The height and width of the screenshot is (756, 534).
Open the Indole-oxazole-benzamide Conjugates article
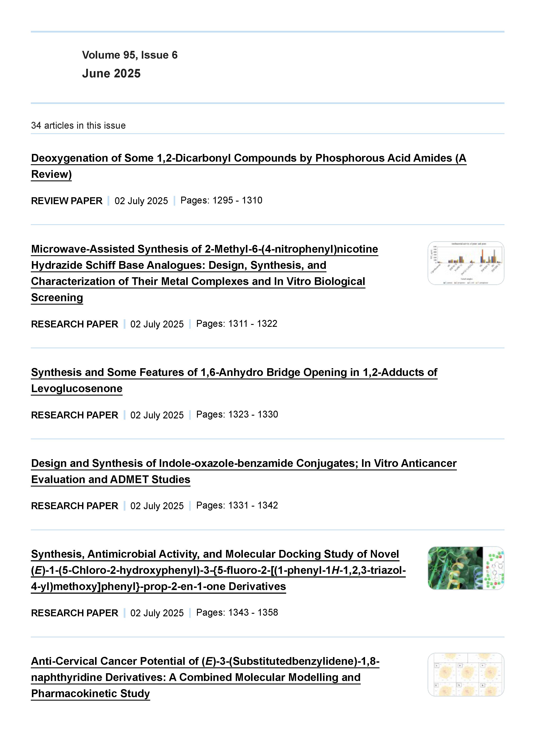(244, 463)
